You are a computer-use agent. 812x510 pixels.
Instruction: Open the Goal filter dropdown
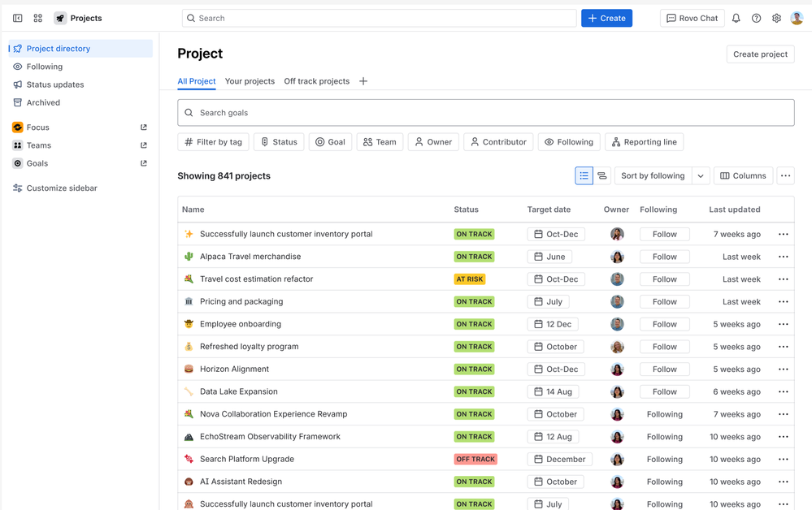[x=330, y=142]
